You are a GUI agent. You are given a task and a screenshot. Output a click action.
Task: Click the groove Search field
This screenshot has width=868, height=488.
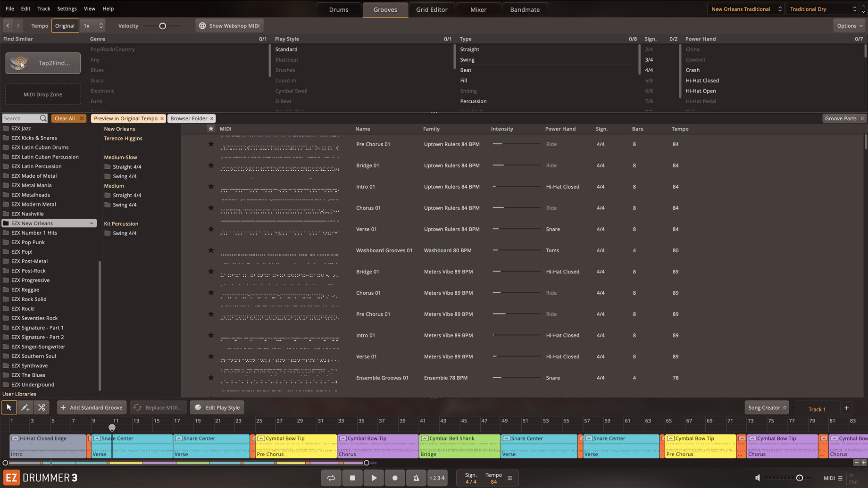[21, 118]
